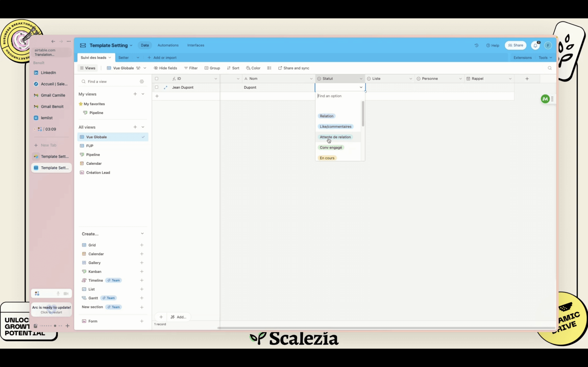Viewport: 588px width, 367px height.
Task: Click the Hide fields button
Action: pyautogui.click(x=165, y=68)
